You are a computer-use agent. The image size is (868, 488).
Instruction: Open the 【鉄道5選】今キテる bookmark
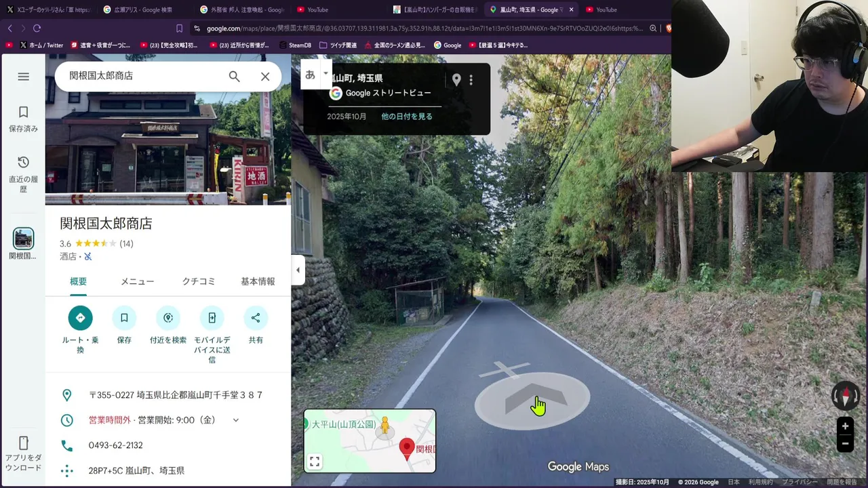point(498,45)
